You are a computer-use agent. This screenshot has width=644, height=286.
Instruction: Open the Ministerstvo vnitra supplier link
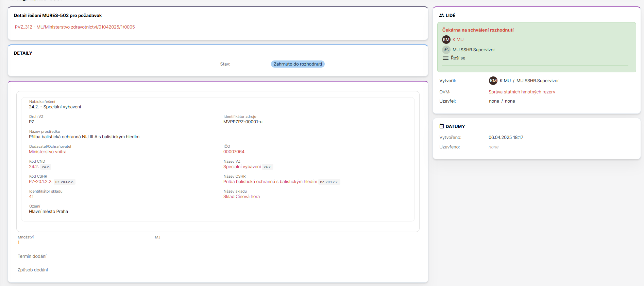48,152
